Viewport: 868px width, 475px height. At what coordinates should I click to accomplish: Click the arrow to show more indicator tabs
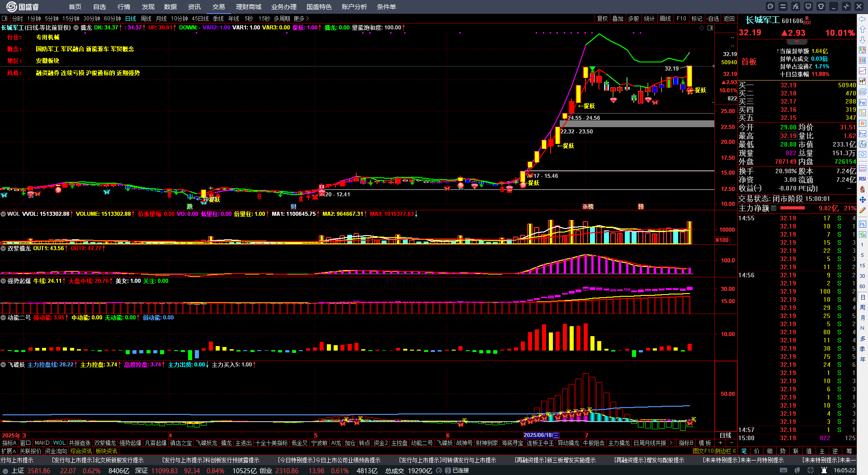671,443
